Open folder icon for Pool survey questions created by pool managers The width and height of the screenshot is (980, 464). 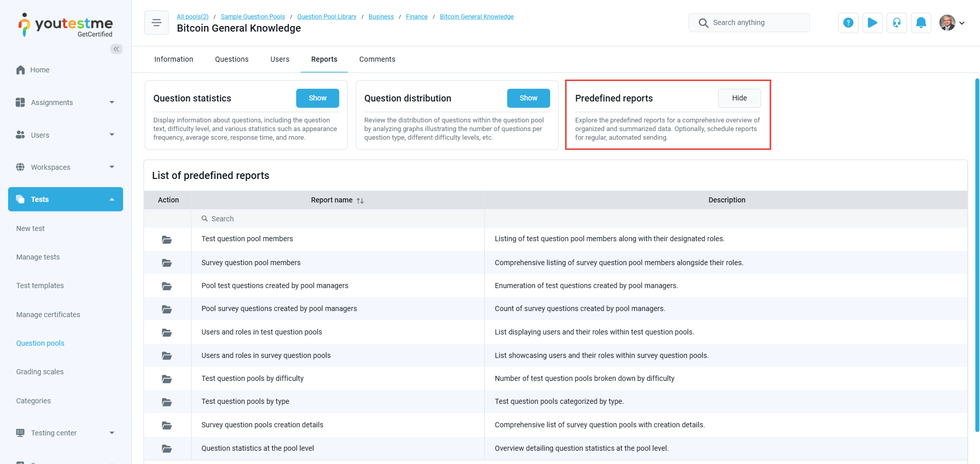167,309
